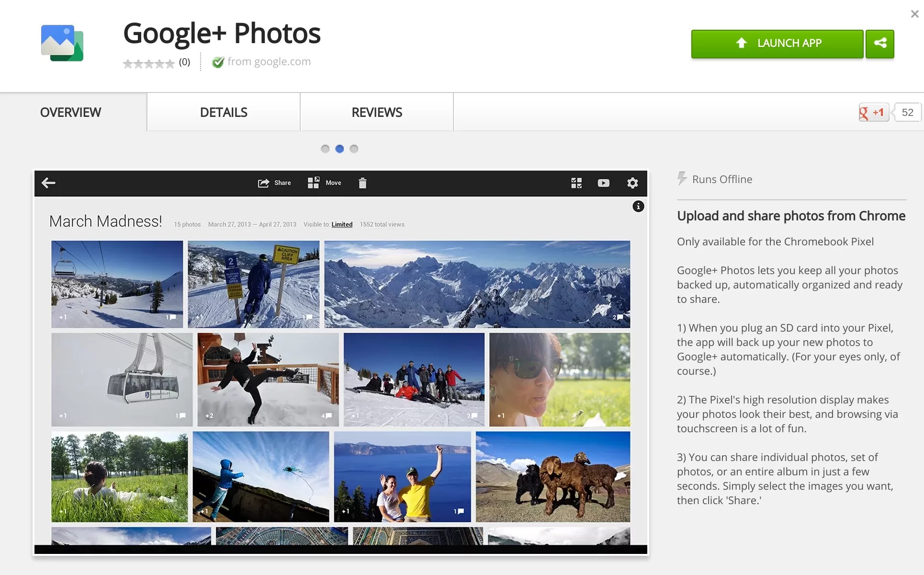Viewport: 924px width, 575px height.
Task: Click the five-star rating widget
Action: [148, 63]
